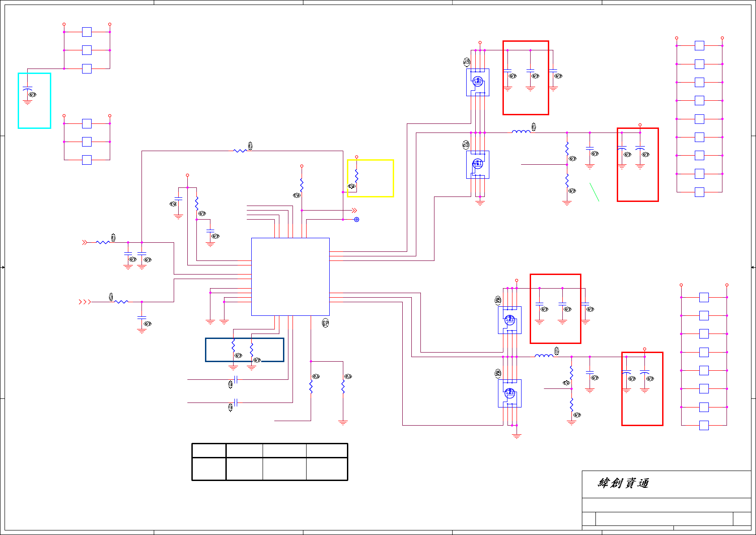This screenshot has height=535, width=756.
Task: Select the inductor in the upper power stage
Action: (521, 132)
